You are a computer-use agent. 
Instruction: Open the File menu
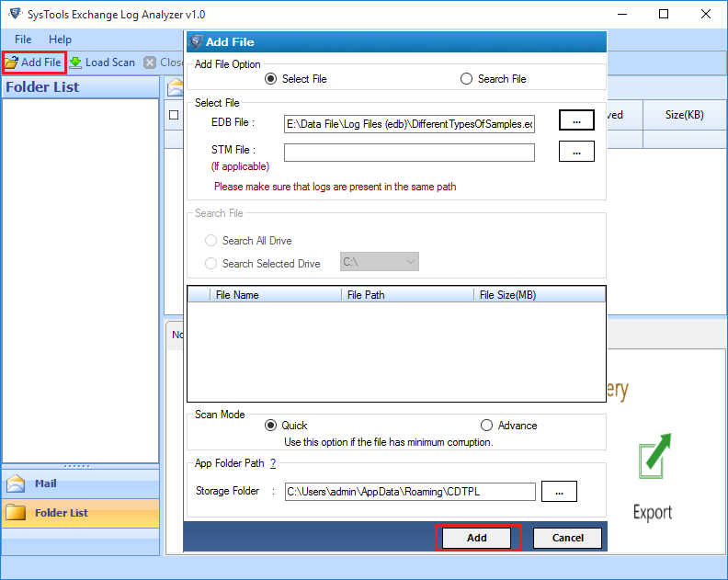pos(23,40)
